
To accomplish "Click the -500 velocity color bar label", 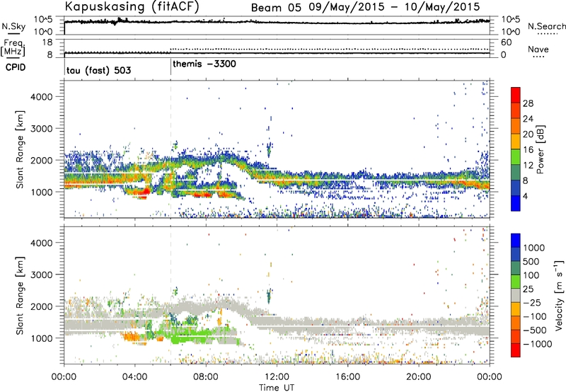I will (534, 330).
